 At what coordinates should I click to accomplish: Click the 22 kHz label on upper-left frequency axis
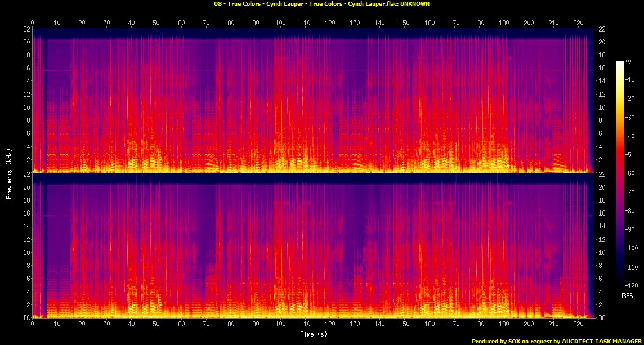(x=26, y=29)
